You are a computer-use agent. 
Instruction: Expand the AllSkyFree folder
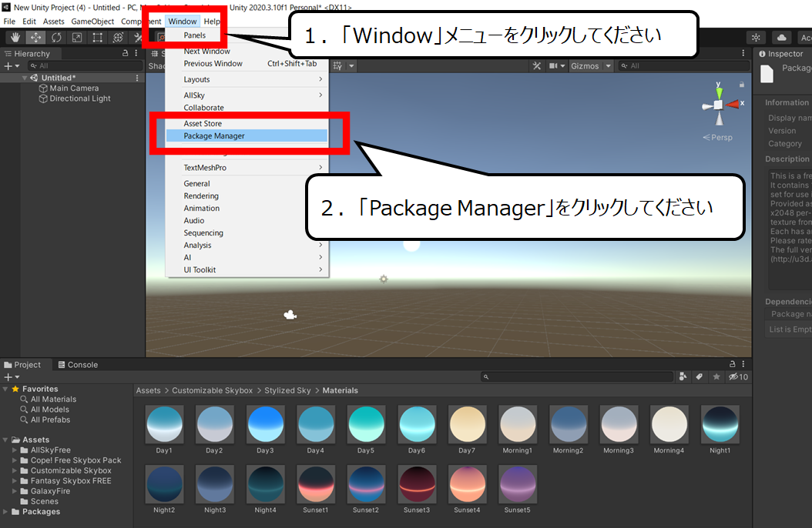point(15,450)
